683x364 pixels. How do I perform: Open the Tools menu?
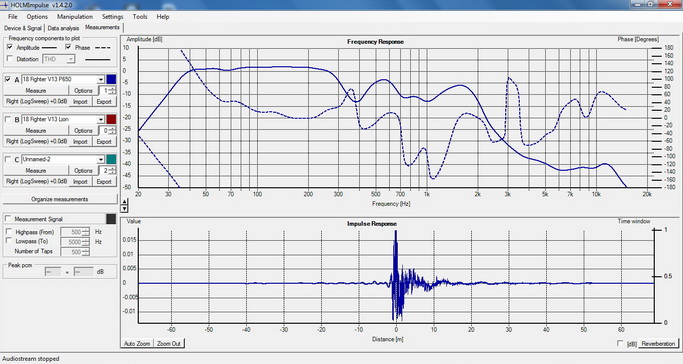(x=140, y=17)
